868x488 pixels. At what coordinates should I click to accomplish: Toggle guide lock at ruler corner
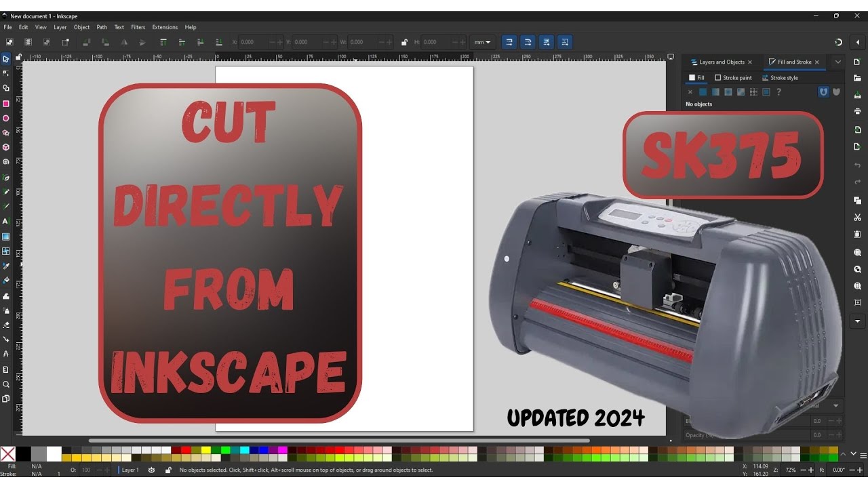point(18,58)
